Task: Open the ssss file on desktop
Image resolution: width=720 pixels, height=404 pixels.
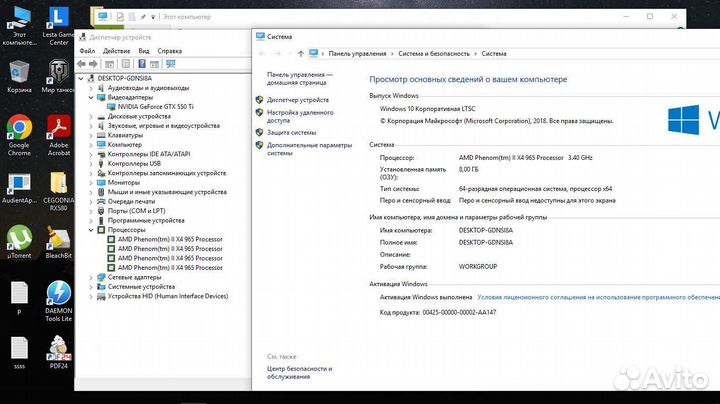Action: (x=19, y=353)
